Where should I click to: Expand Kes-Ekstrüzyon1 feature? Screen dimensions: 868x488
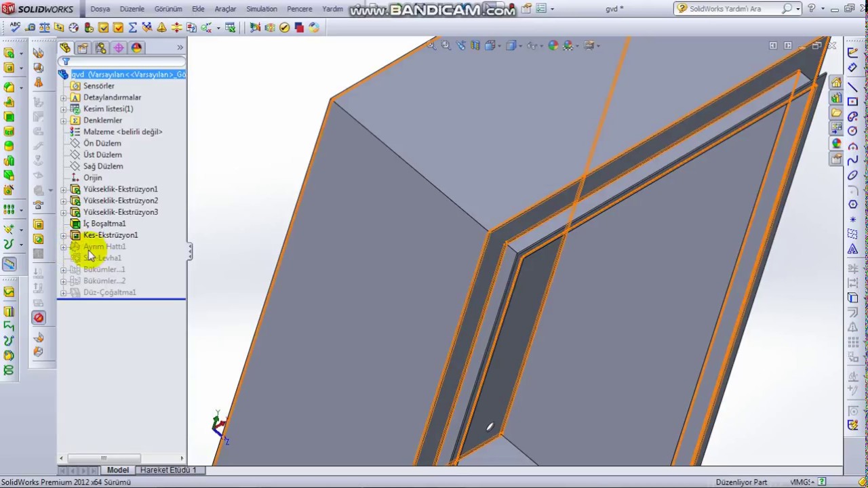coord(64,235)
